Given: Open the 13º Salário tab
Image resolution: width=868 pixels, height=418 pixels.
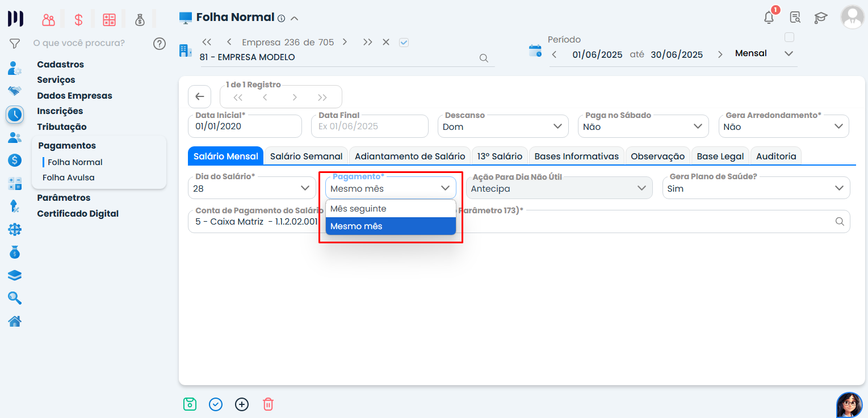Looking at the screenshot, I should [x=500, y=156].
